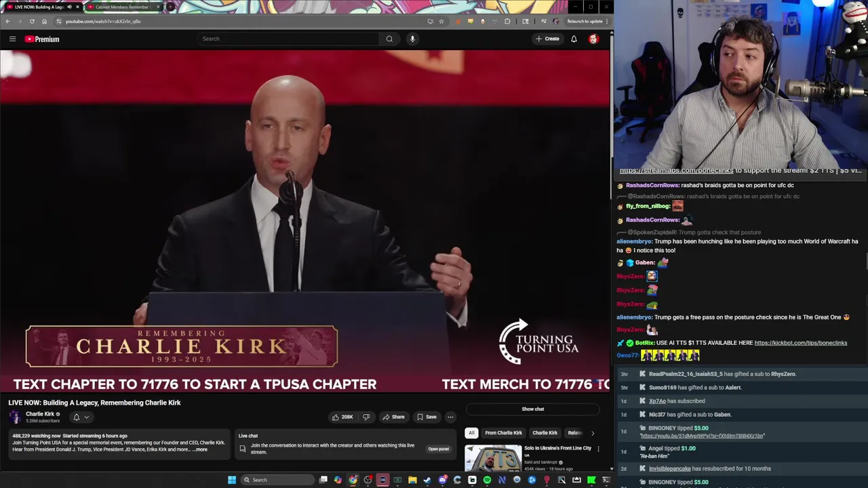Click username Xp7Ao in subscription feed
The image size is (868, 488).
point(657,401)
